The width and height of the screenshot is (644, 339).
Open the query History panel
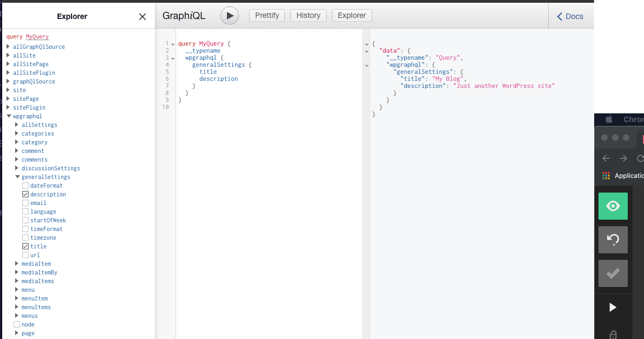308,16
